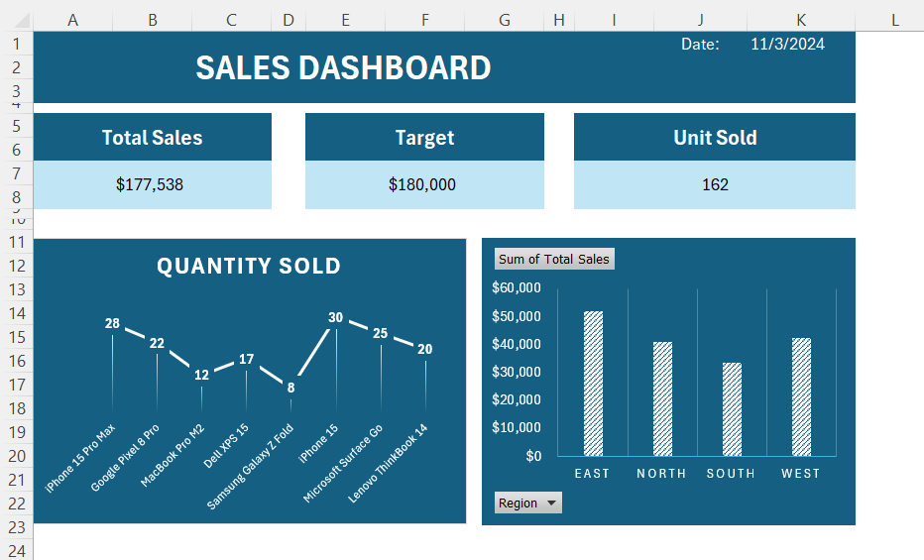Click the Sum of Total Sales field button
Image resolution: width=924 pixels, height=560 pixels.
point(554,259)
